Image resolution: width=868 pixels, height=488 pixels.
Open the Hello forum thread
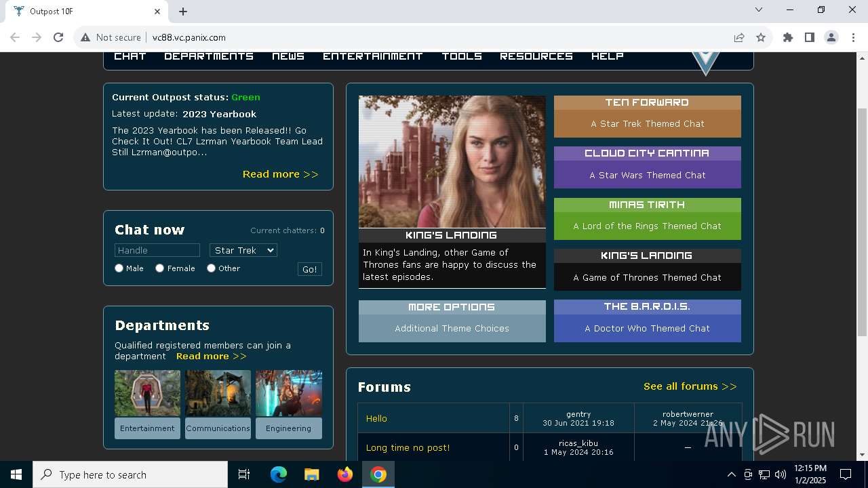[x=376, y=418]
